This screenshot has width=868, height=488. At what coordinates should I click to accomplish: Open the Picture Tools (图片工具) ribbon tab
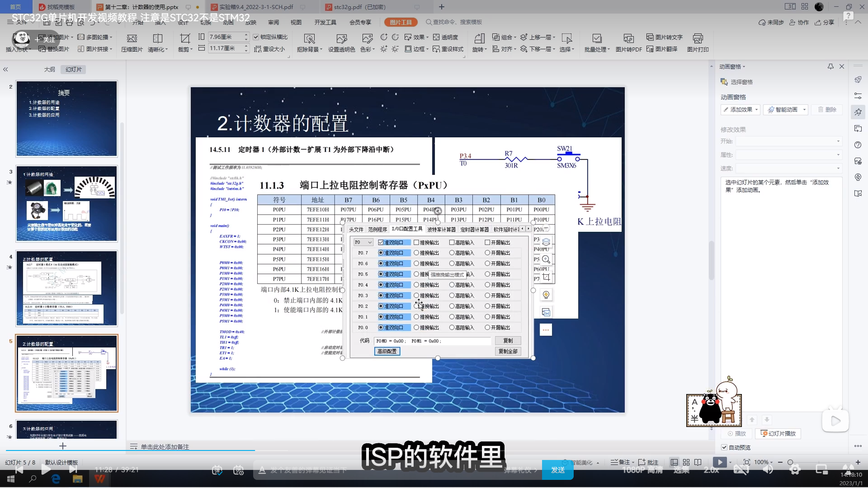401,22
